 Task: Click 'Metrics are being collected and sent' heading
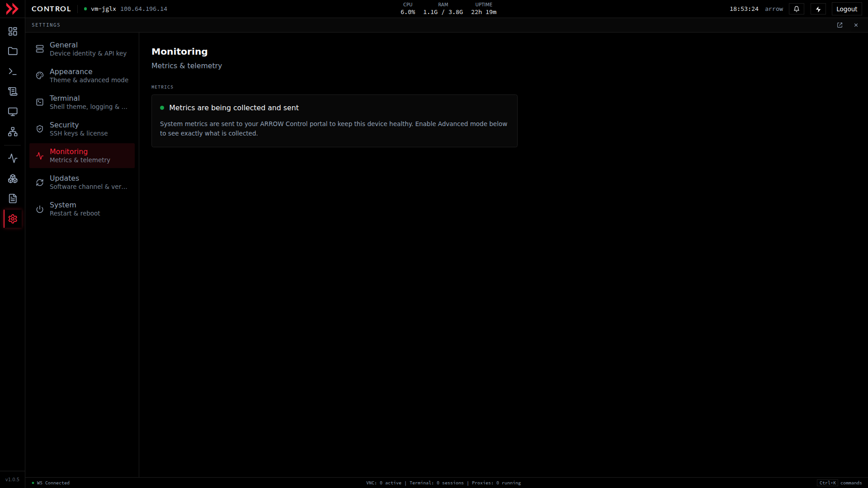click(x=234, y=108)
